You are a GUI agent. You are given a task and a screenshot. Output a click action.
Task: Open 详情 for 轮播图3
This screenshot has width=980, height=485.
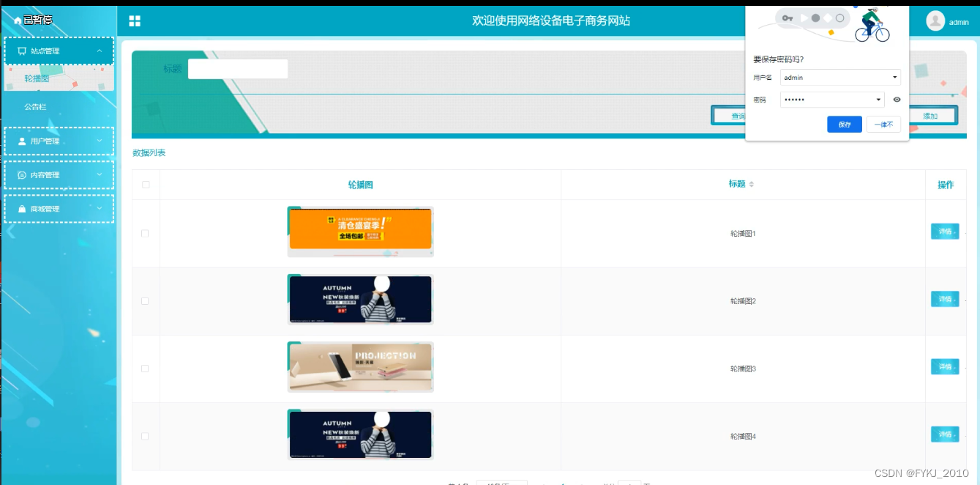pyautogui.click(x=945, y=366)
